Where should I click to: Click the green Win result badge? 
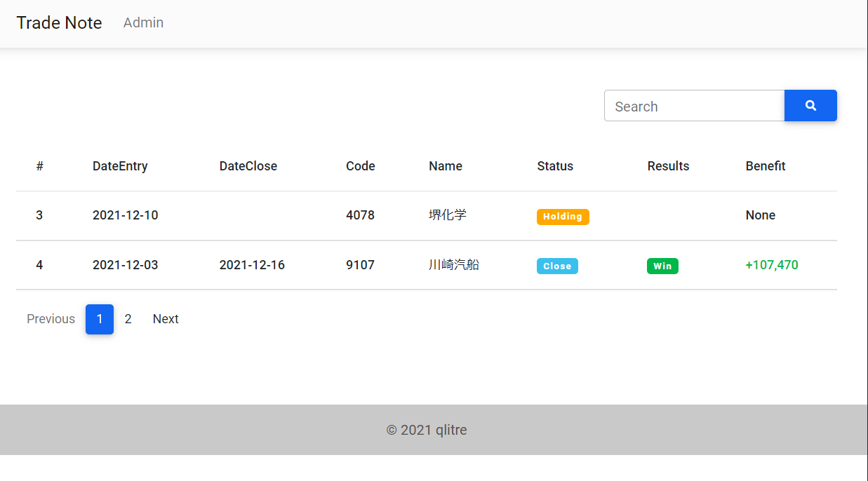coord(662,266)
